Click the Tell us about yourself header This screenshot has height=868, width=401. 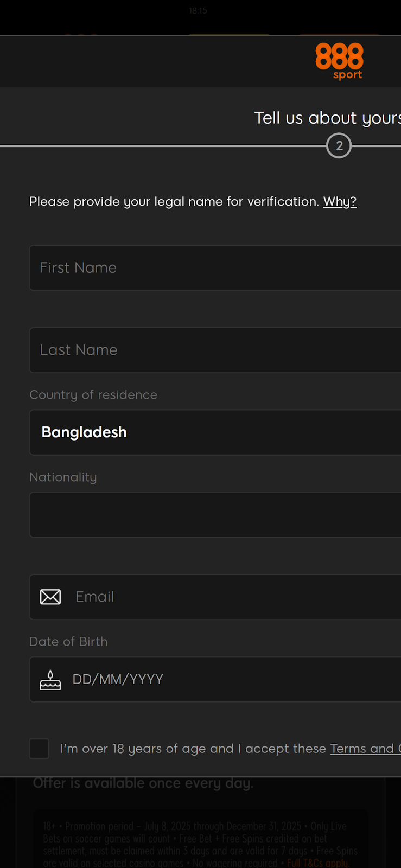[326, 118]
